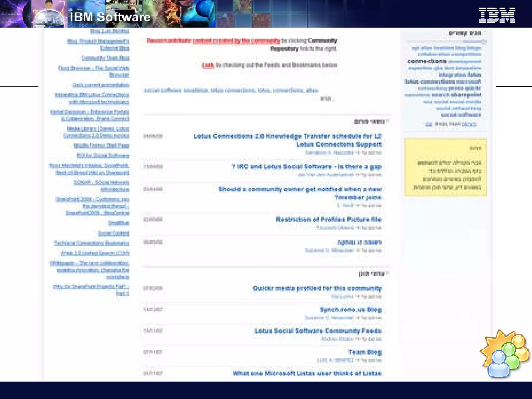Select the 'sharepoint' tag in cloud

tap(466, 95)
